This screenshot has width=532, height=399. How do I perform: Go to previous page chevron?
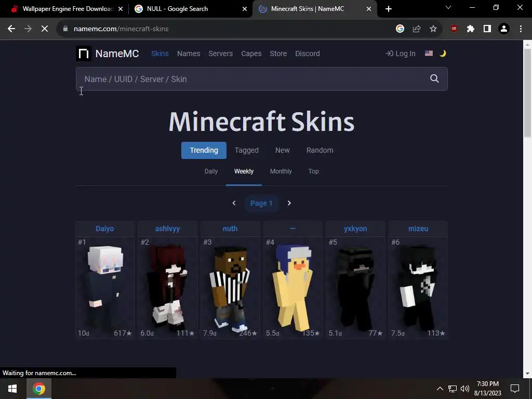click(234, 203)
